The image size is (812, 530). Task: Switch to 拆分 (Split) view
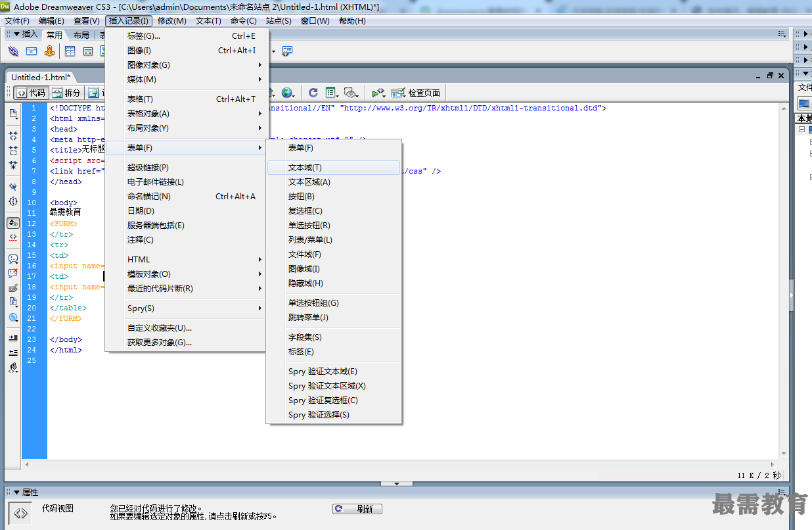[x=67, y=93]
